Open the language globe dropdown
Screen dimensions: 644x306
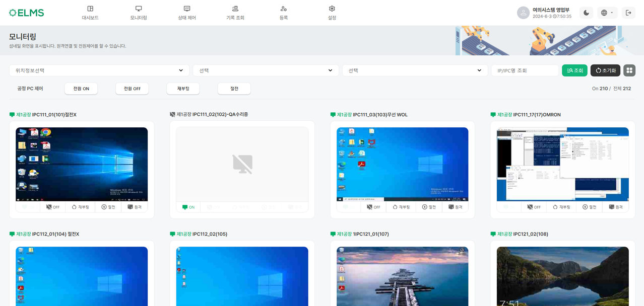click(x=607, y=13)
